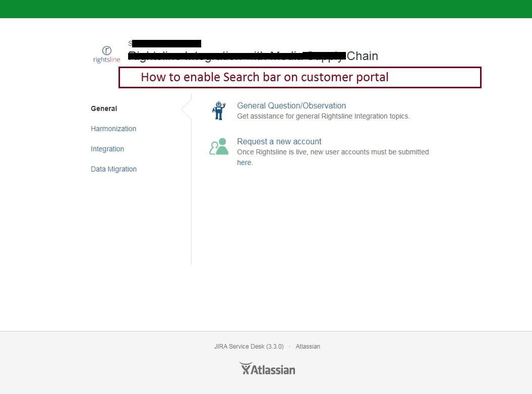Open General Question/Observation request
Screen dimensions: 532x394
pyautogui.click(x=291, y=105)
